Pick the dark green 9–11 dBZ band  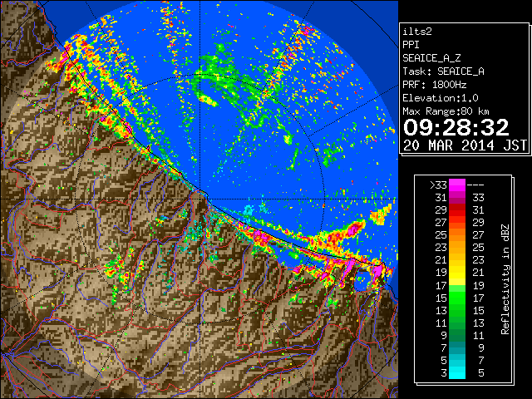click(457, 335)
